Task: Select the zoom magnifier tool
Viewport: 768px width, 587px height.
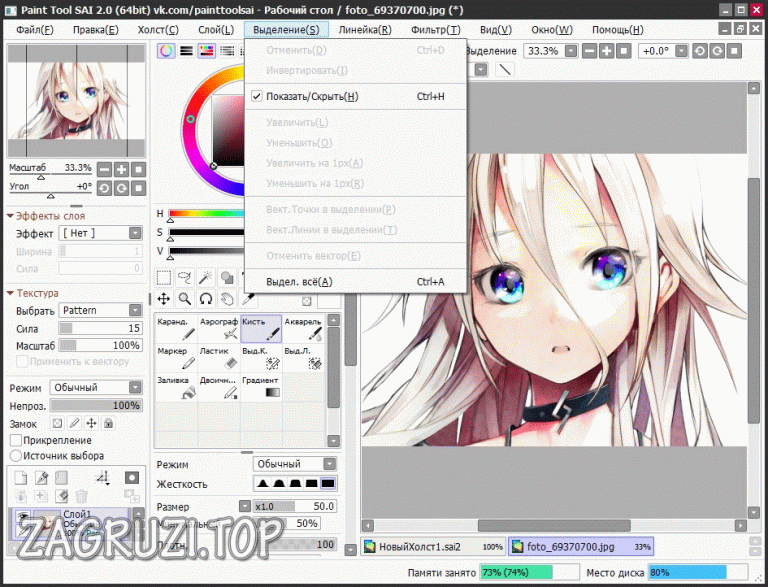Action: pos(185,298)
